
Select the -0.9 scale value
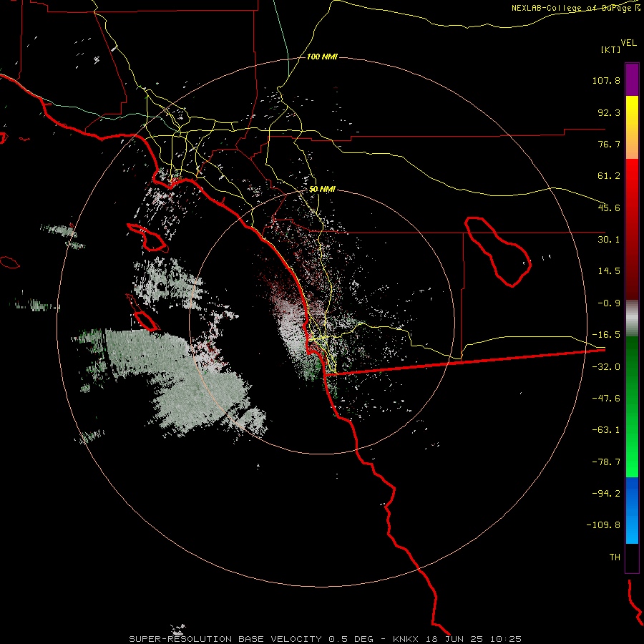point(609,303)
